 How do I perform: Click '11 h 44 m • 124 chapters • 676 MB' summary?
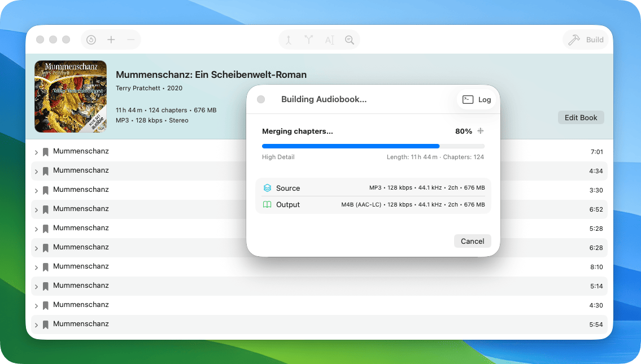166,110
